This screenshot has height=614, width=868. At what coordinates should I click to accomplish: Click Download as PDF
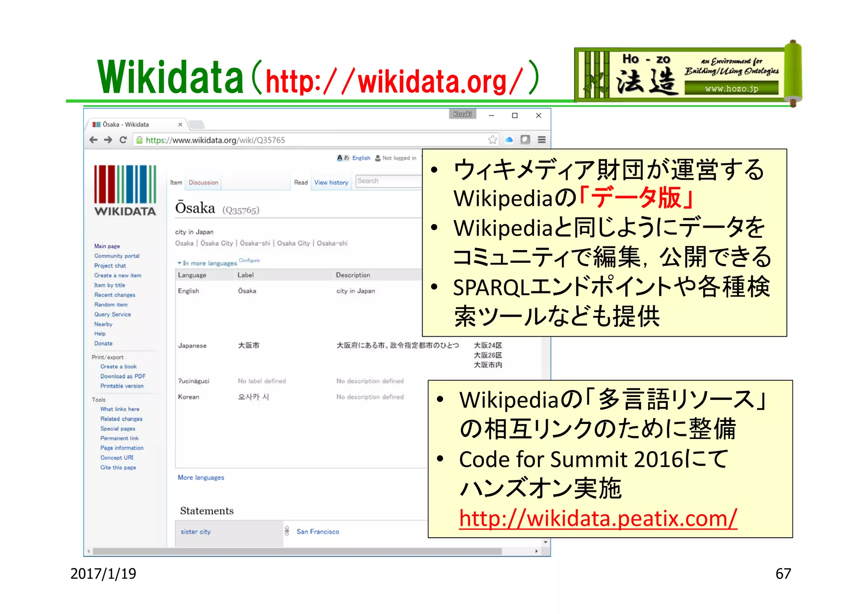point(123,377)
